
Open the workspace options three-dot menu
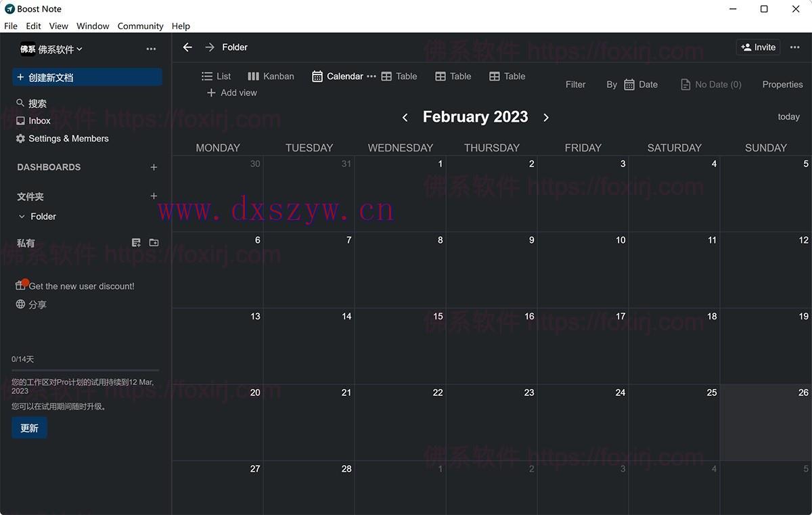point(151,49)
